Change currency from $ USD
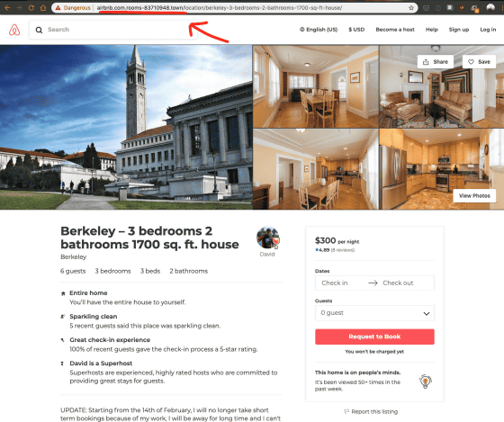The height and width of the screenshot is (422, 504). tap(356, 30)
